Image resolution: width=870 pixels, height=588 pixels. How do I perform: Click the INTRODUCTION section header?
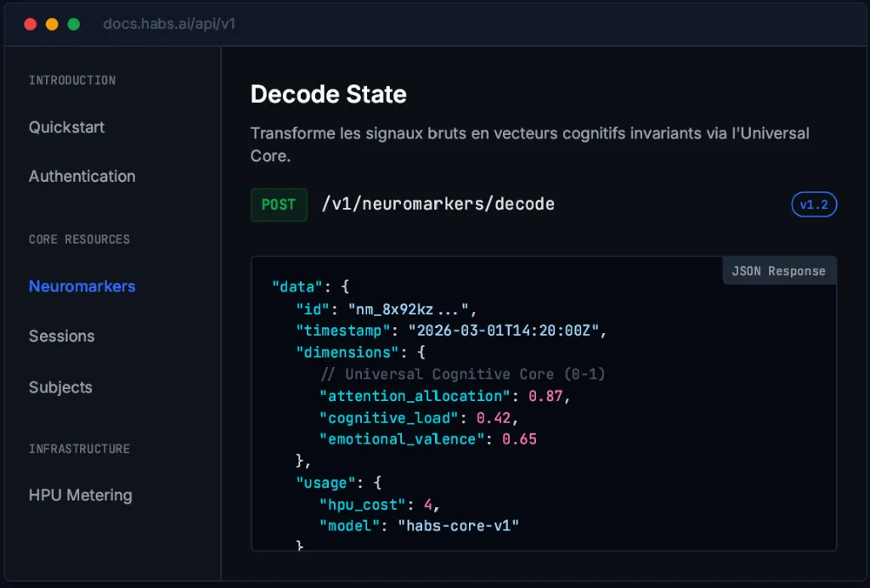pos(71,81)
